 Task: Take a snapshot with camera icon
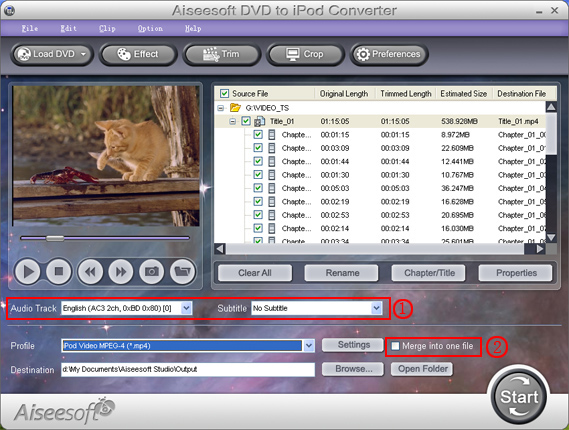point(152,271)
